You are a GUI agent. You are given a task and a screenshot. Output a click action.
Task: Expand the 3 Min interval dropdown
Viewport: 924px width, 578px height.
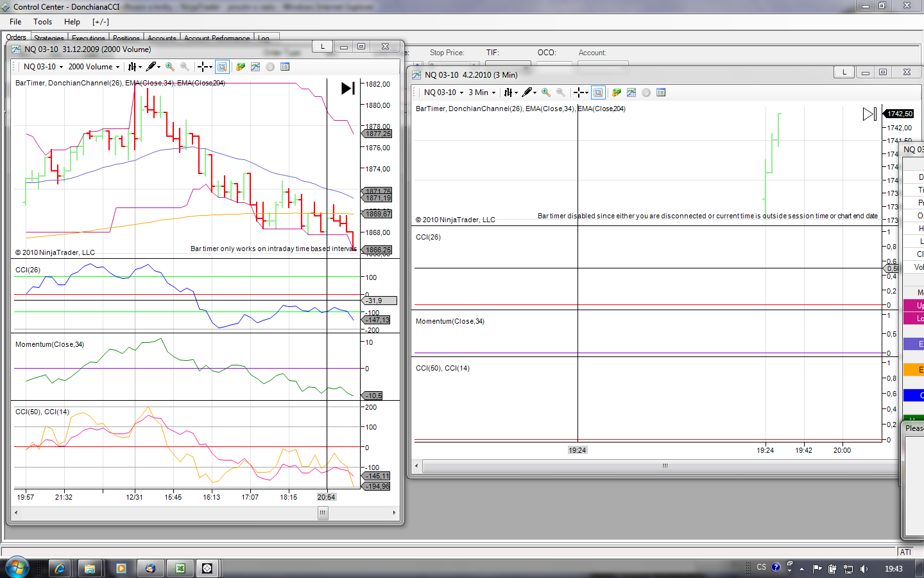click(x=482, y=92)
